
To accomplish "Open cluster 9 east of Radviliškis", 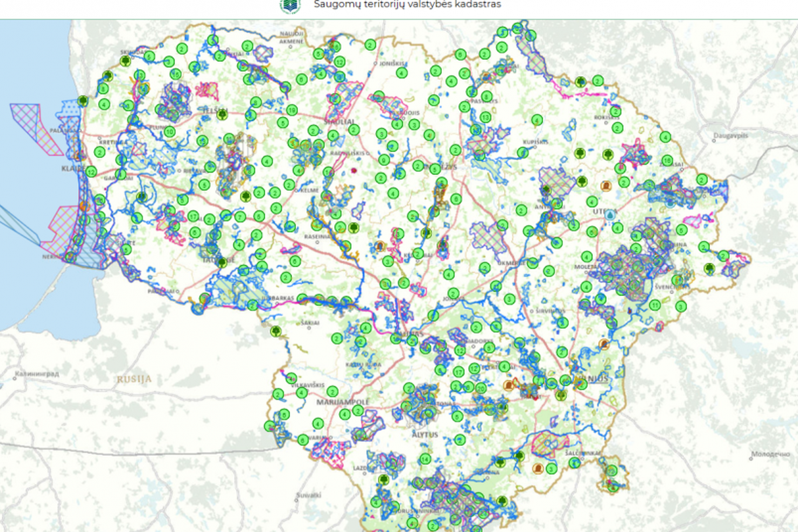I will [384, 160].
